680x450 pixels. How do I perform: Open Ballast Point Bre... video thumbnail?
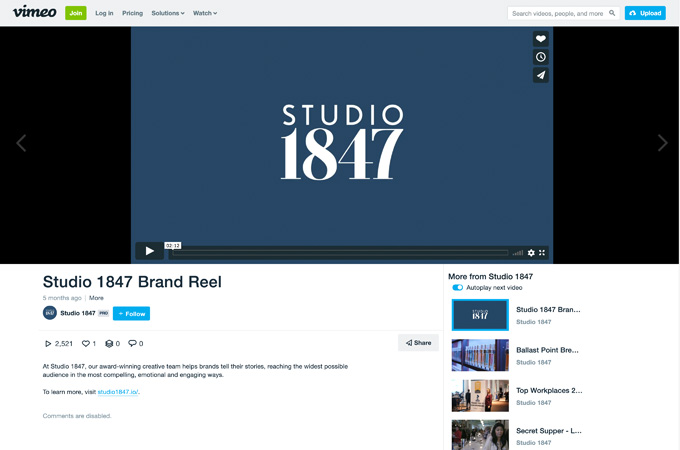pos(480,355)
